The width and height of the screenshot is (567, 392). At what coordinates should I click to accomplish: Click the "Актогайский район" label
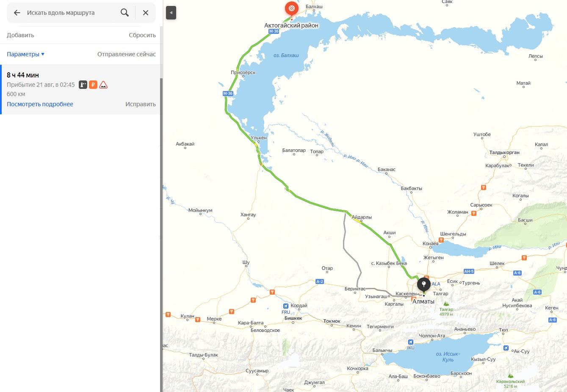291,25
